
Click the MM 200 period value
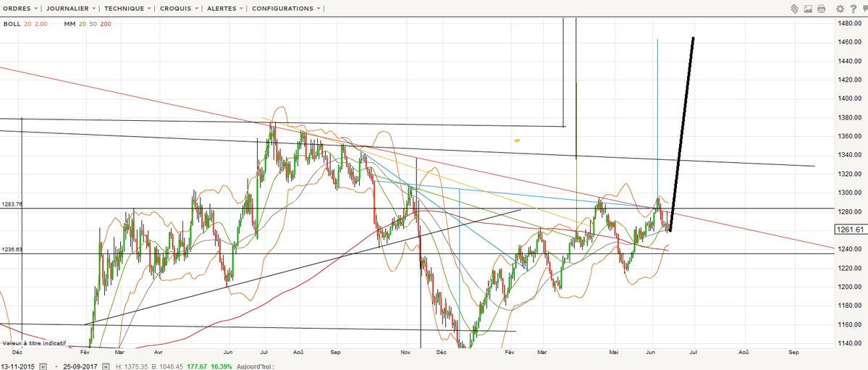pyautogui.click(x=105, y=24)
